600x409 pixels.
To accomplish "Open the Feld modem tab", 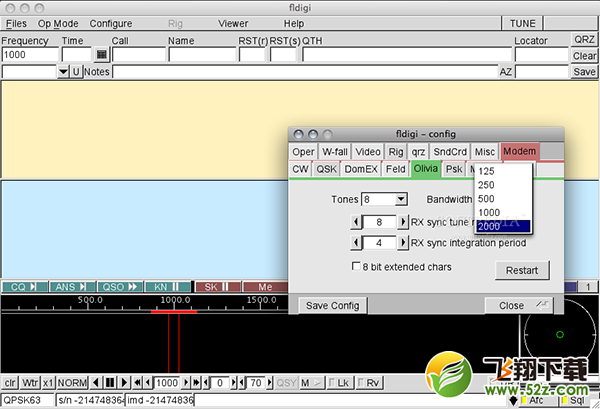I will point(395,169).
